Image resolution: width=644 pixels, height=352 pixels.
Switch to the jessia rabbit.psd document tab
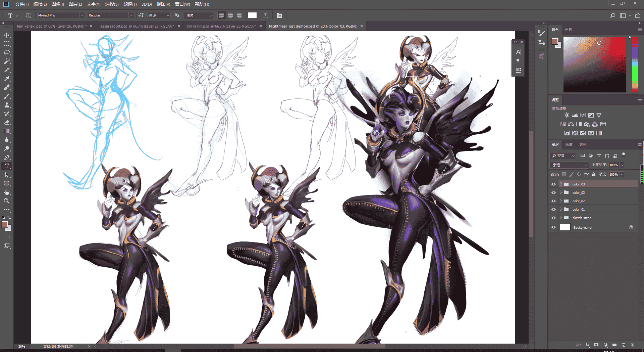tap(137, 26)
